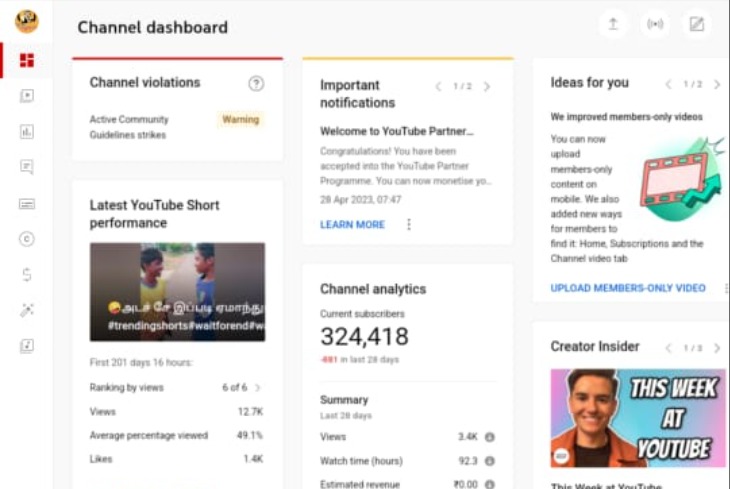Click UPLOAD MEMBERS-ONLY VIDEO link
Image resolution: width=730 pixels, height=489 pixels.
click(x=628, y=288)
